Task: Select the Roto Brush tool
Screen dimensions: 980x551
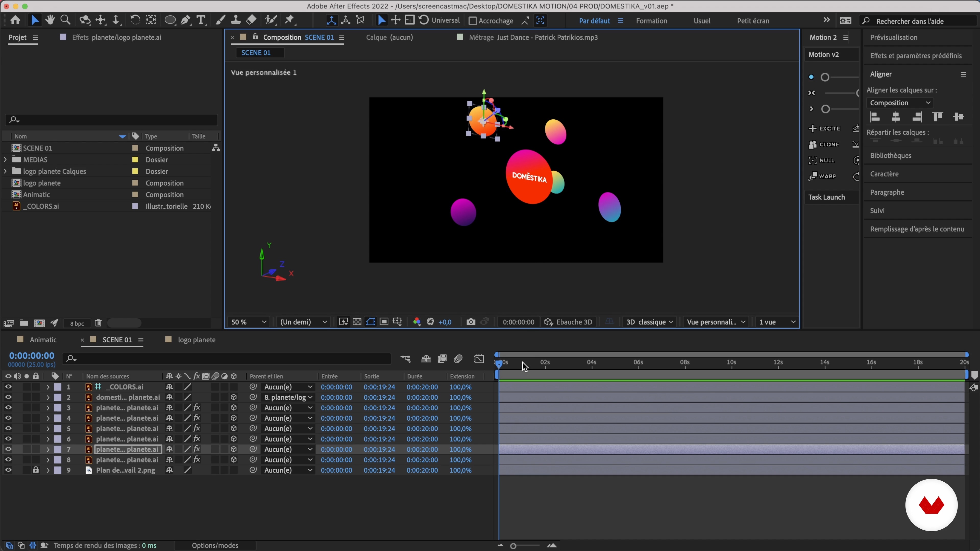Action: coord(271,20)
